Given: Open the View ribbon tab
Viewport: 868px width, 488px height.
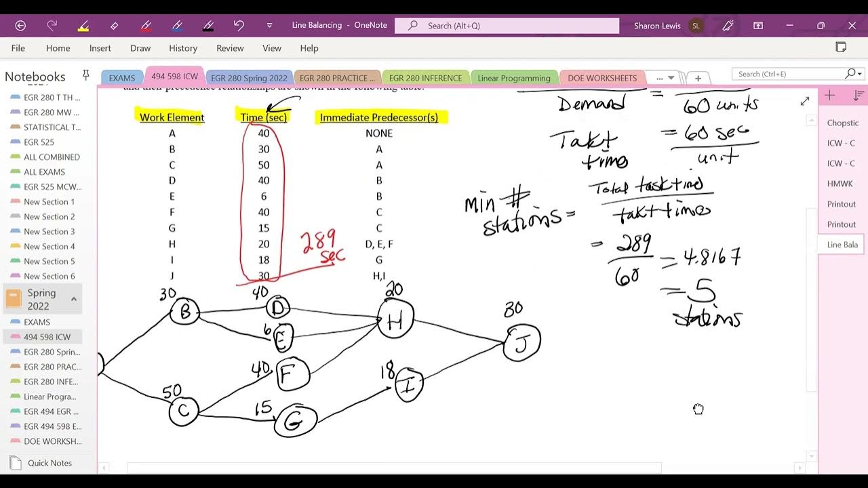Looking at the screenshot, I should pos(272,48).
